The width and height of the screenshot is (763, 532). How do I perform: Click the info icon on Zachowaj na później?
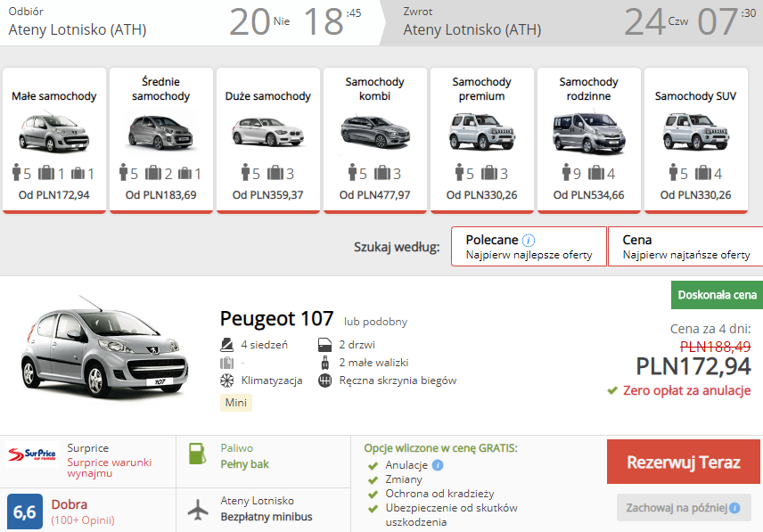pyautogui.click(x=734, y=508)
